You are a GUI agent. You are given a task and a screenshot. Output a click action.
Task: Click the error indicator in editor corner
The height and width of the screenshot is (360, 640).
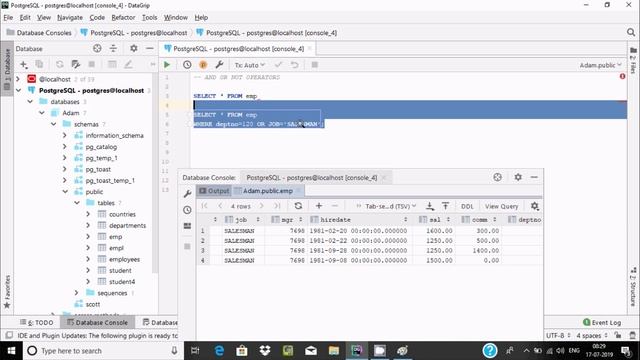pyautogui.click(x=622, y=76)
